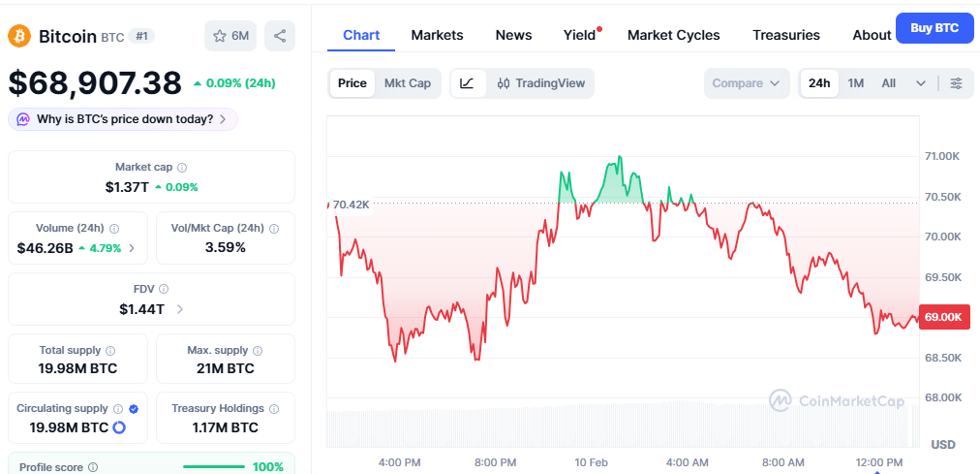Open the chart settings sliders icon
980x474 pixels.
point(956,83)
